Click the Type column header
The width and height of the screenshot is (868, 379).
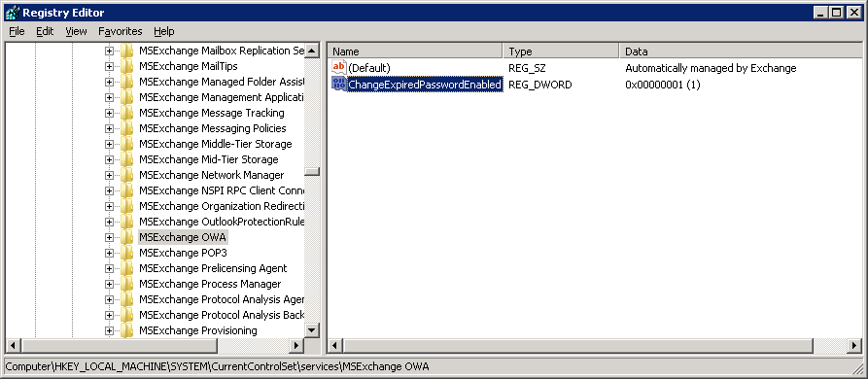click(561, 51)
